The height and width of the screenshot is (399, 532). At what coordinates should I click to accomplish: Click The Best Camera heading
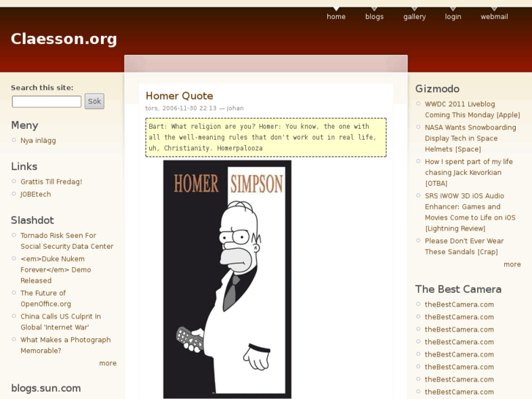[458, 289]
